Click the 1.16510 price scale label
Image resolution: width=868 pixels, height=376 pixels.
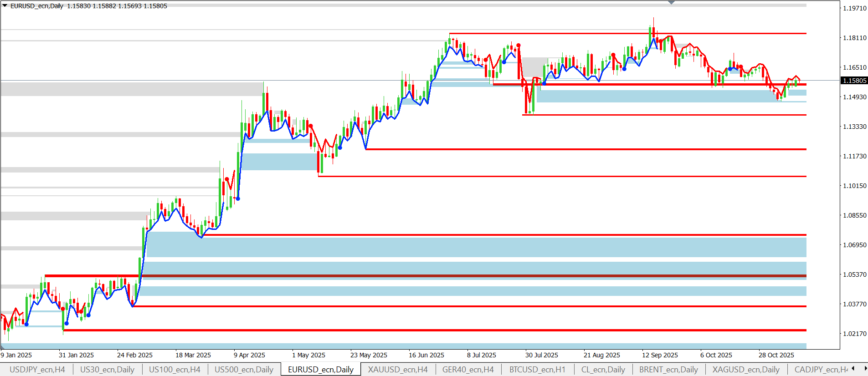pos(855,67)
